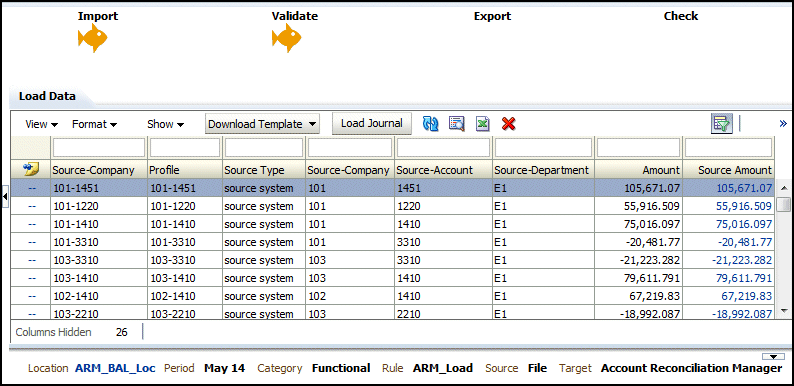
Task: Open the 79,611.791 source amount link
Action: [744, 278]
